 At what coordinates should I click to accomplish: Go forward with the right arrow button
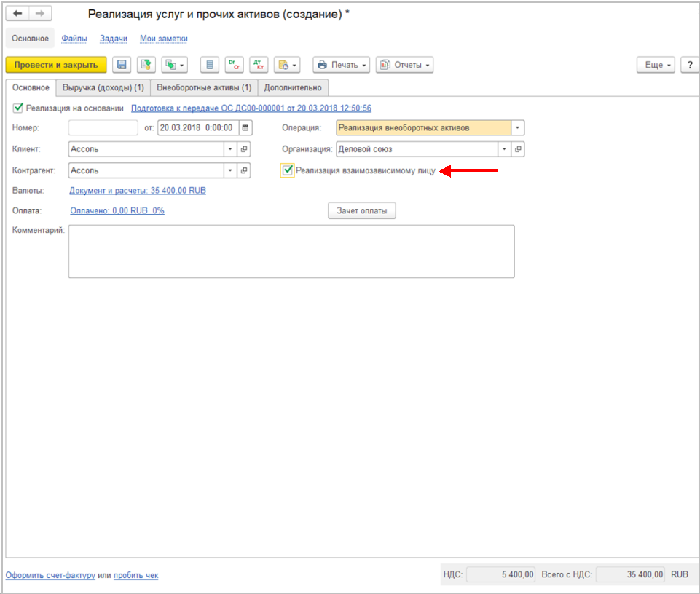point(40,13)
